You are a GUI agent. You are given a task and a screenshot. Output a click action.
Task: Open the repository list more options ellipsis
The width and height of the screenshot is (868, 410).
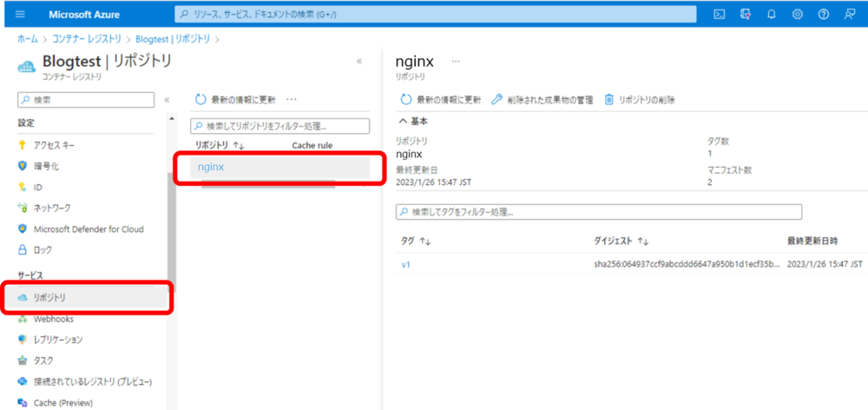click(x=292, y=100)
